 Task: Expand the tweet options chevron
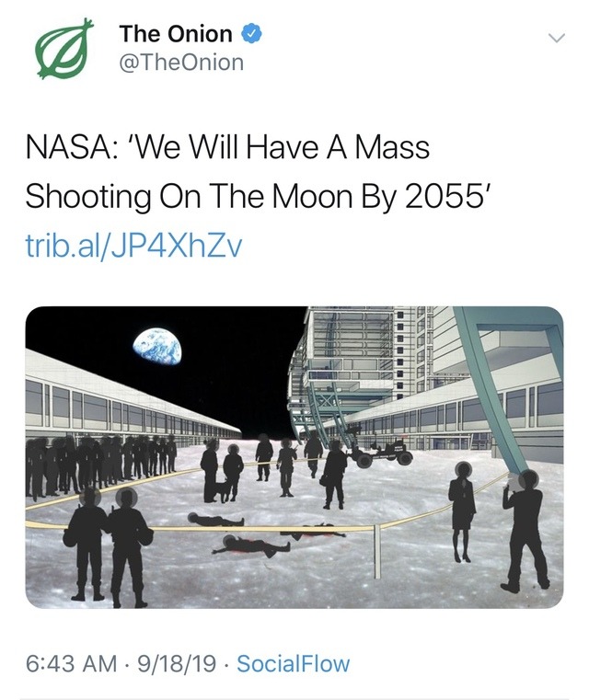click(557, 38)
